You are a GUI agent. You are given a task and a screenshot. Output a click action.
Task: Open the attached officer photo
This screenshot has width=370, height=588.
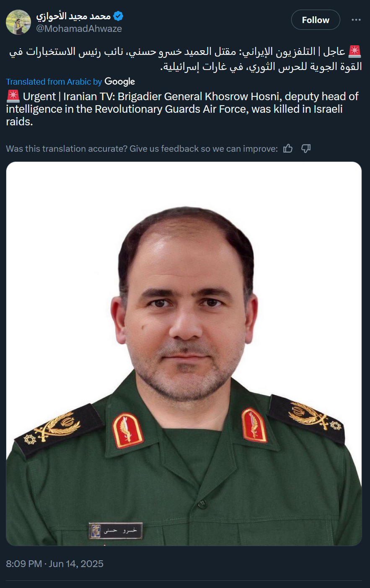184,354
